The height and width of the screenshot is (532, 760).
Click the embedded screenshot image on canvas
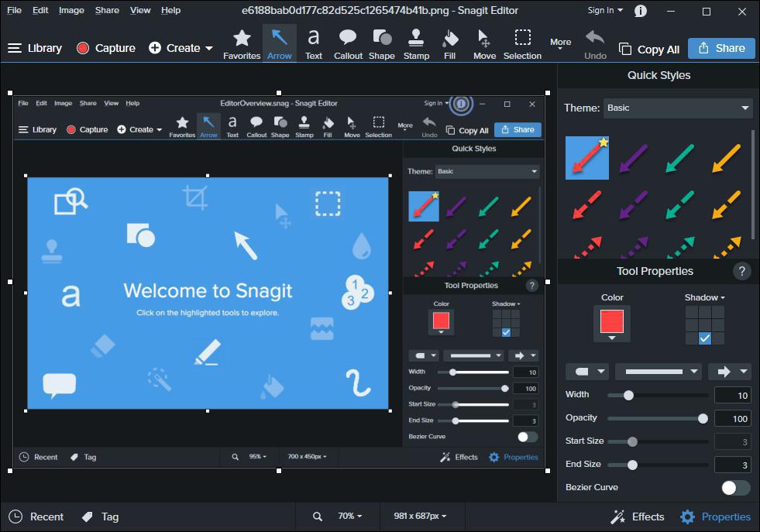[279, 282]
